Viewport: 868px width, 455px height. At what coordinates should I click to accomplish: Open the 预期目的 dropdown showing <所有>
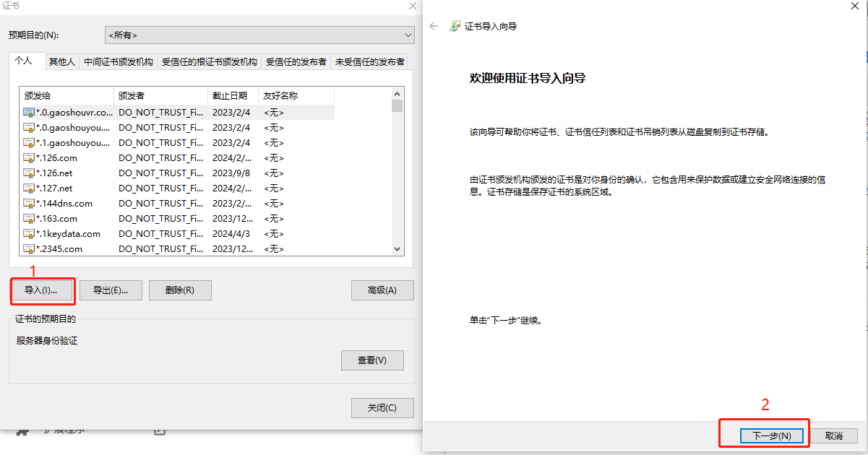tap(259, 35)
